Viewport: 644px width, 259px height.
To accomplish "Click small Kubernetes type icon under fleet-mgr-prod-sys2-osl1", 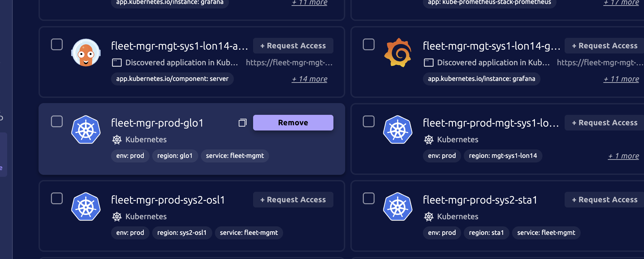I will [117, 217].
